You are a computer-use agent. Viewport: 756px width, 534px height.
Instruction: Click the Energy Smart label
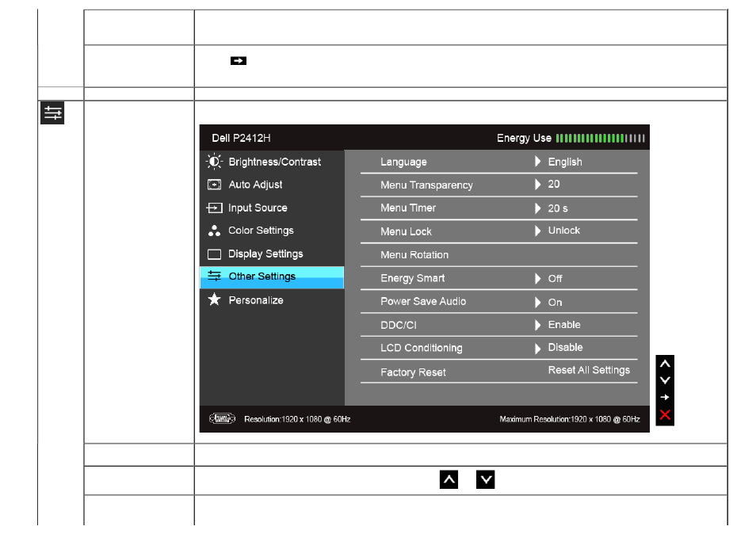412,278
